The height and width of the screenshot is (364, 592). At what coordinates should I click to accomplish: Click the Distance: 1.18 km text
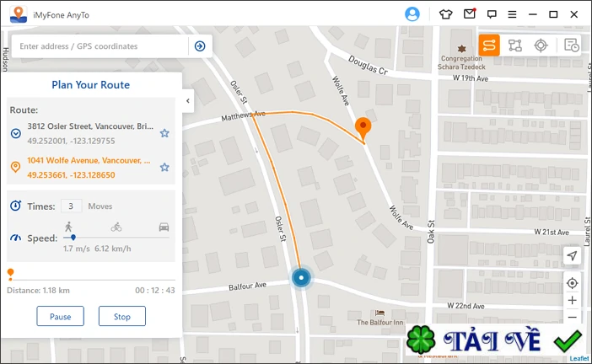[x=38, y=291]
